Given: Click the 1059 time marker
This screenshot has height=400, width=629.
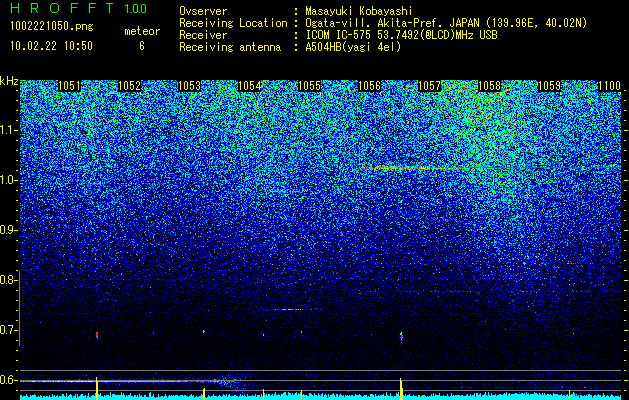Looking at the screenshot, I should coord(550,86).
